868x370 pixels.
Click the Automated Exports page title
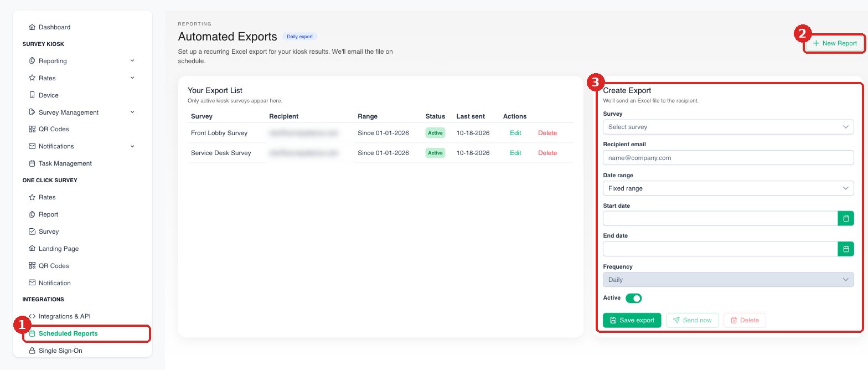pos(228,37)
